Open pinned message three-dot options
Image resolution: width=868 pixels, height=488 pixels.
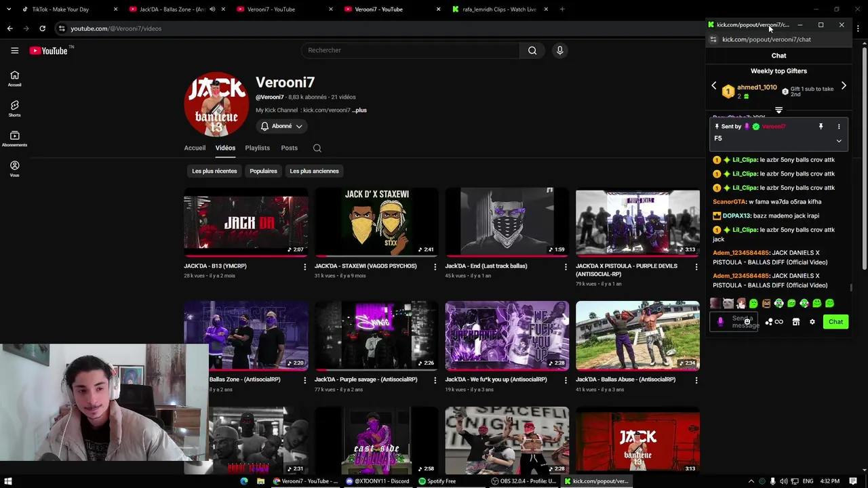(839, 127)
